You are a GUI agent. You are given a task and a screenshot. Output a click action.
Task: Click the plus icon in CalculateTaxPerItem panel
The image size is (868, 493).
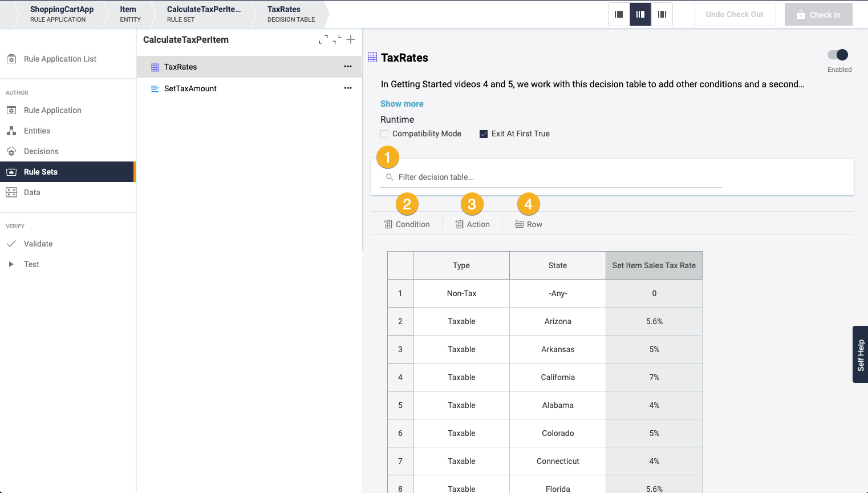351,39
